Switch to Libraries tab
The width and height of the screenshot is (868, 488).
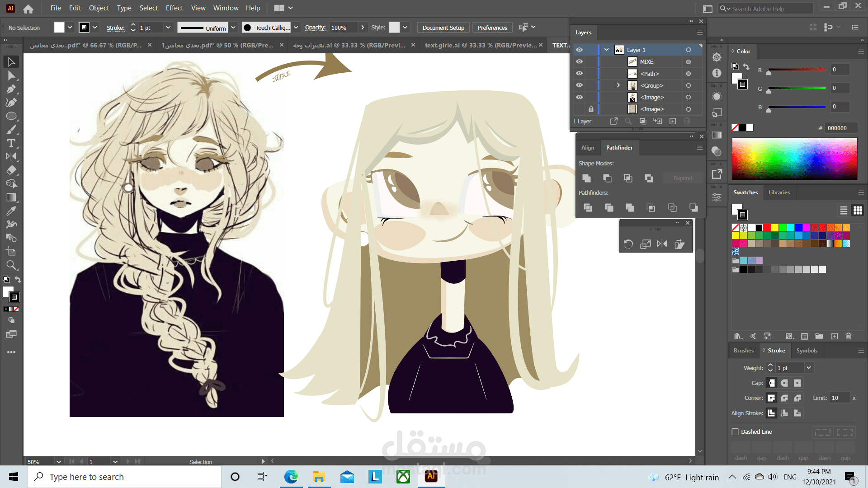click(779, 192)
